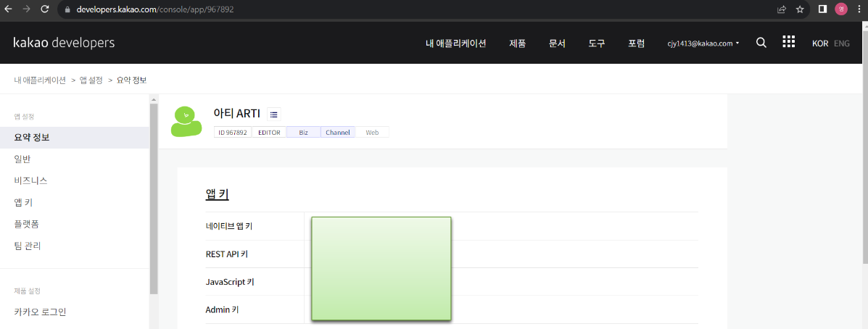This screenshot has height=329, width=868.
Task: Click the address bar URL field
Action: [x=416, y=9]
